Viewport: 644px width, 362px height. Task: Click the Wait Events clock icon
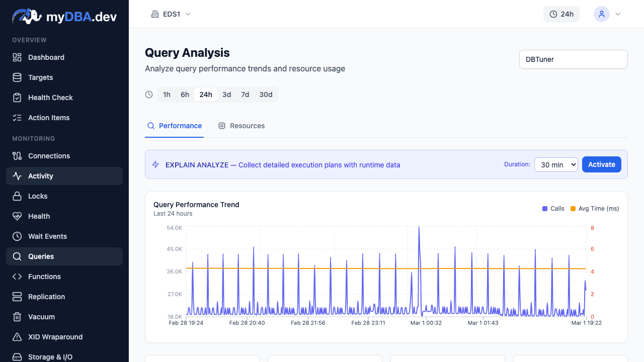pyautogui.click(x=17, y=236)
